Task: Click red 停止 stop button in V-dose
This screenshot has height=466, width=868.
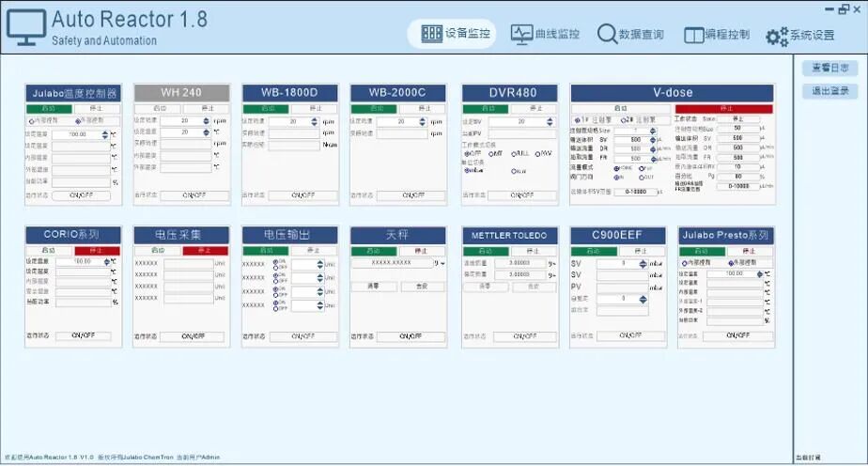Action: [723, 108]
